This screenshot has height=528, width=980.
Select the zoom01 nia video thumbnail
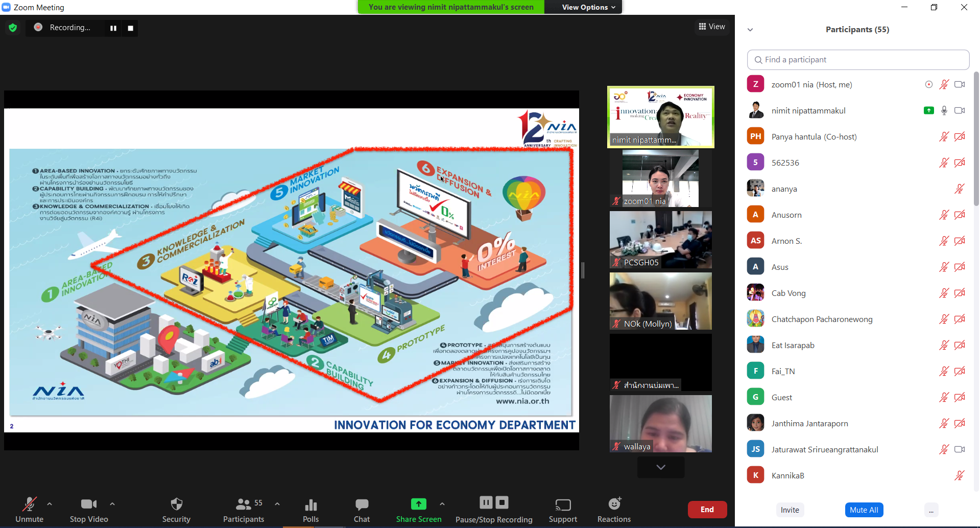(660, 178)
